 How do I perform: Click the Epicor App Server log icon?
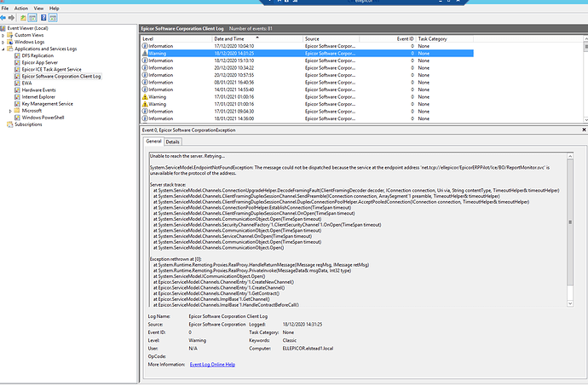tap(17, 62)
